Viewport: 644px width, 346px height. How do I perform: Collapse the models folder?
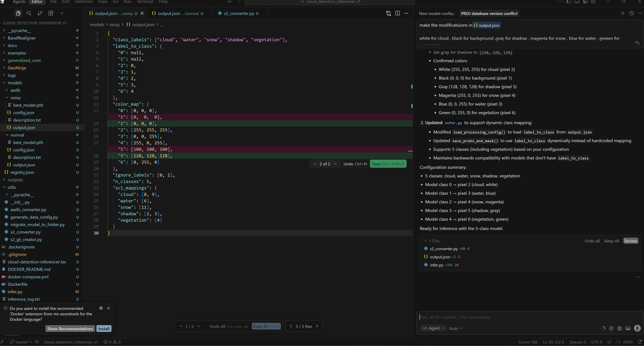coord(15,83)
